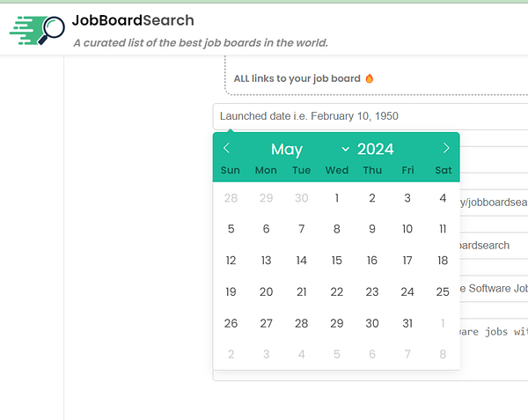Select greyed-out June 8 in last row

point(443,354)
